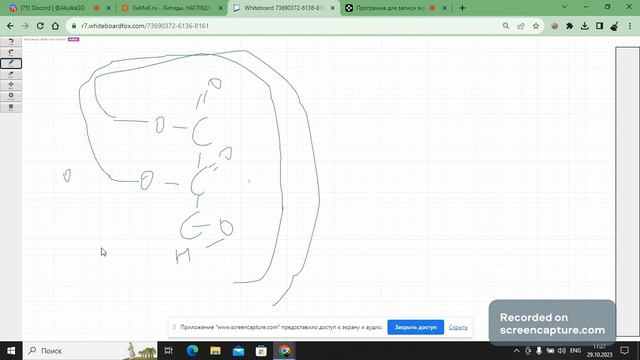Toggle the browser side panel

599,26
